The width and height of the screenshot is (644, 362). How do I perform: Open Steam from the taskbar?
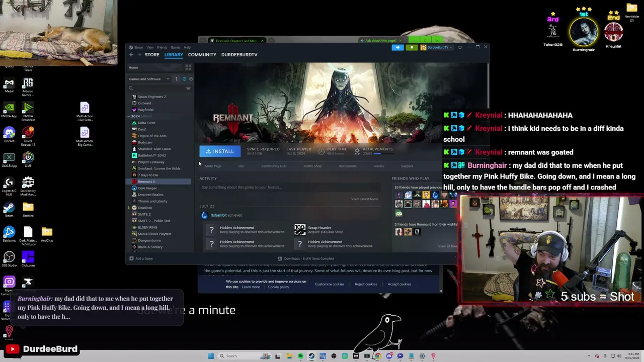point(311,356)
